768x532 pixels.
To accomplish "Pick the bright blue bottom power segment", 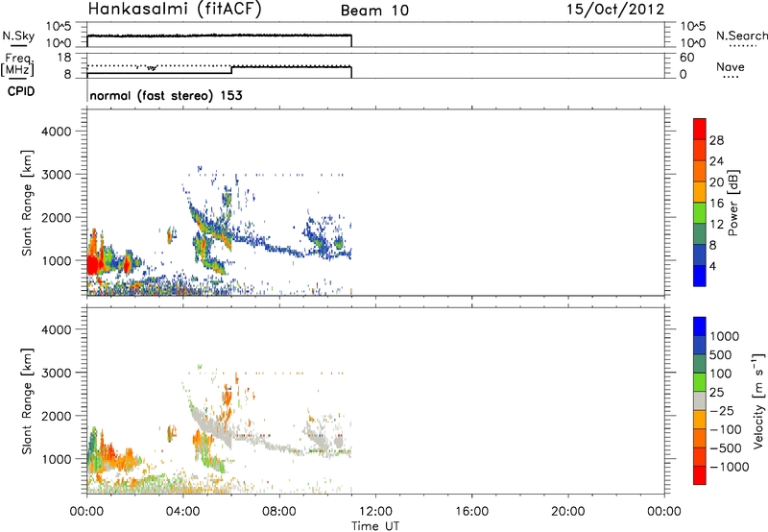I will (700, 276).
